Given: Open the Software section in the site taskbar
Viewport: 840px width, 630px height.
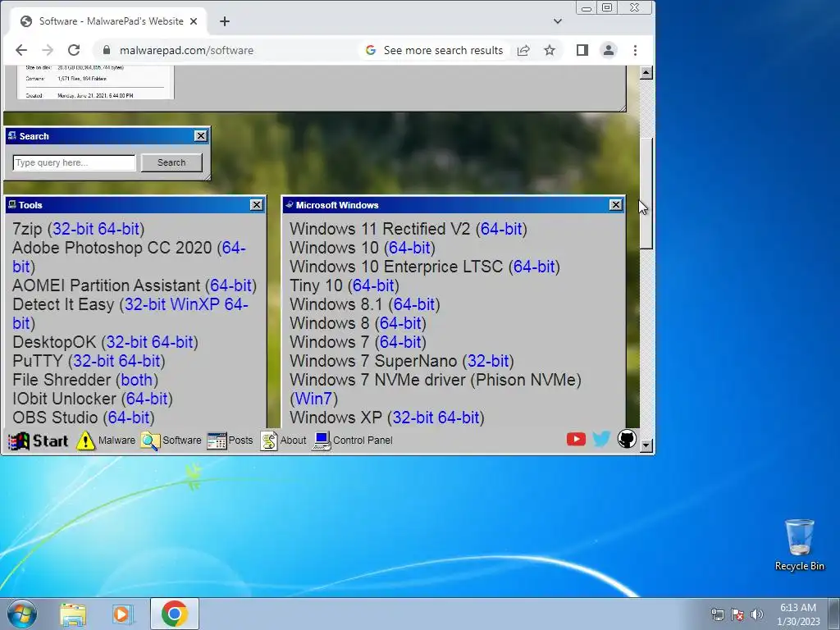Looking at the screenshot, I should 171,441.
